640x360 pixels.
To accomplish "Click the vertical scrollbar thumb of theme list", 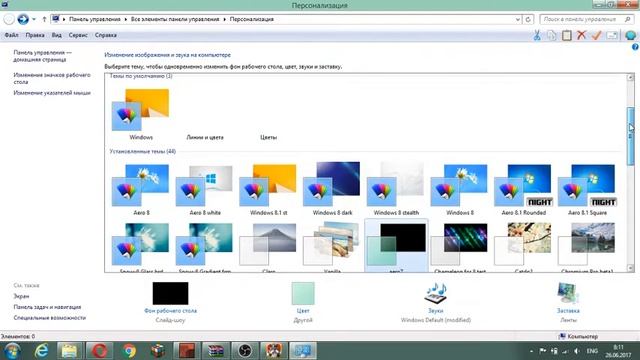I will click(631, 136).
